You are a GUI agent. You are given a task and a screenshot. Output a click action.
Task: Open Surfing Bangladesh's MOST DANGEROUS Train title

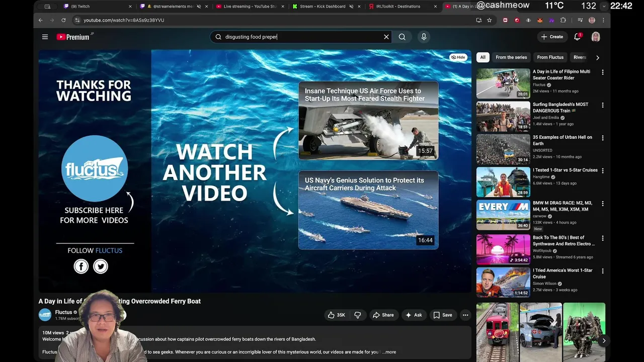point(560,108)
